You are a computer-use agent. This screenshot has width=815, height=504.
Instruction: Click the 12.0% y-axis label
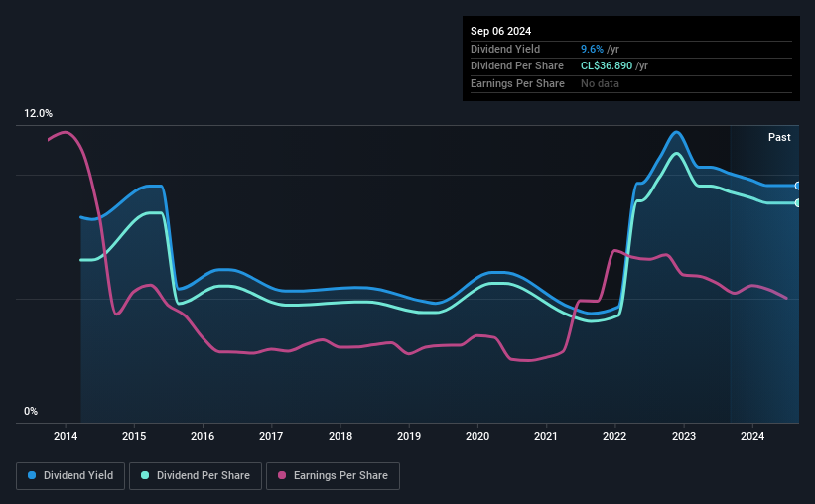[38, 114]
